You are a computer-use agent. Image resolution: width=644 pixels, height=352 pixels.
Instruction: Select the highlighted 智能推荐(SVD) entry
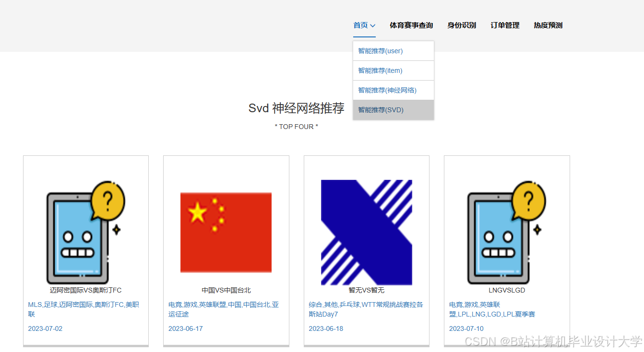(394, 110)
